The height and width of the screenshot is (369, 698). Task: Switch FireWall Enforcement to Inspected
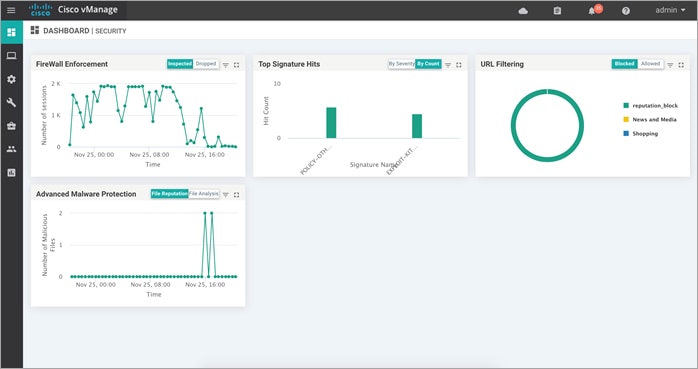coord(180,64)
